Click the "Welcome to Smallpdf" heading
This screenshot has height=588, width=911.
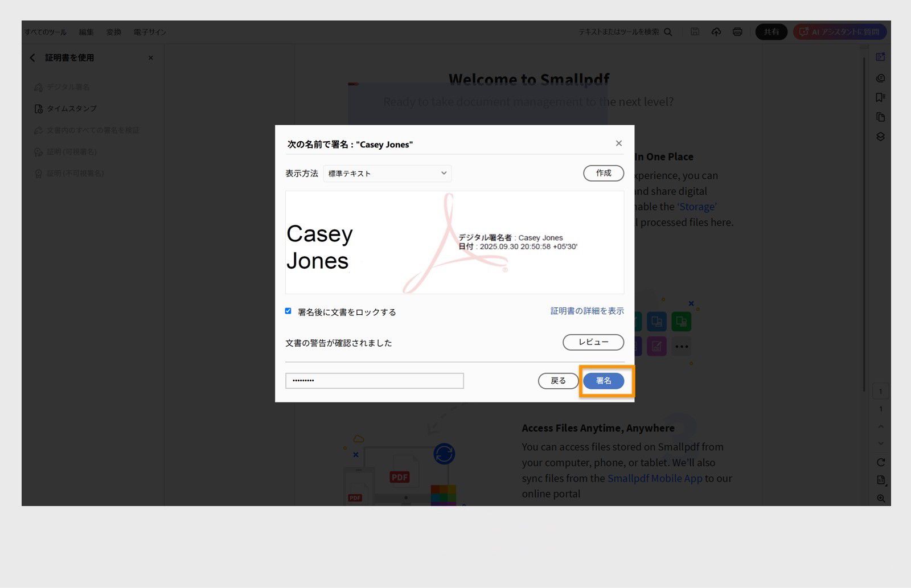tap(529, 79)
